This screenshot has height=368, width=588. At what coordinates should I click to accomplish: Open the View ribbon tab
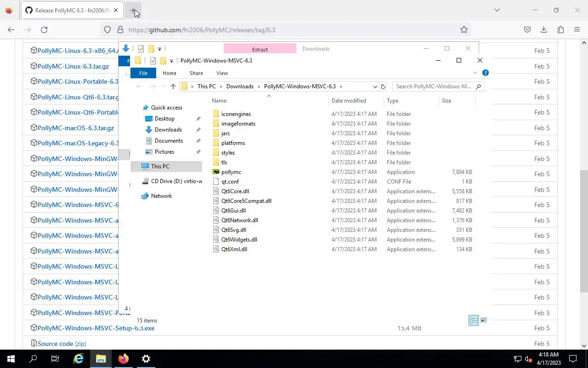coord(222,73)
